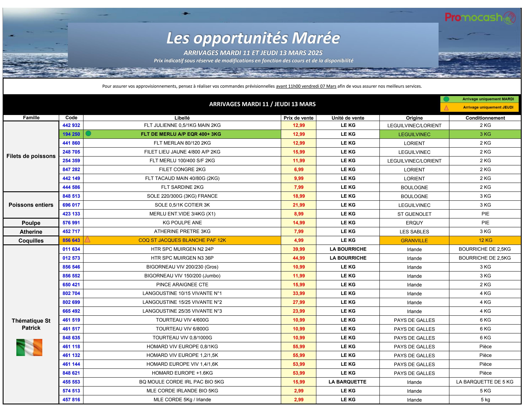
Task: Click the 21,99 price for SOLE COTIER
Action: click(299, 205)
